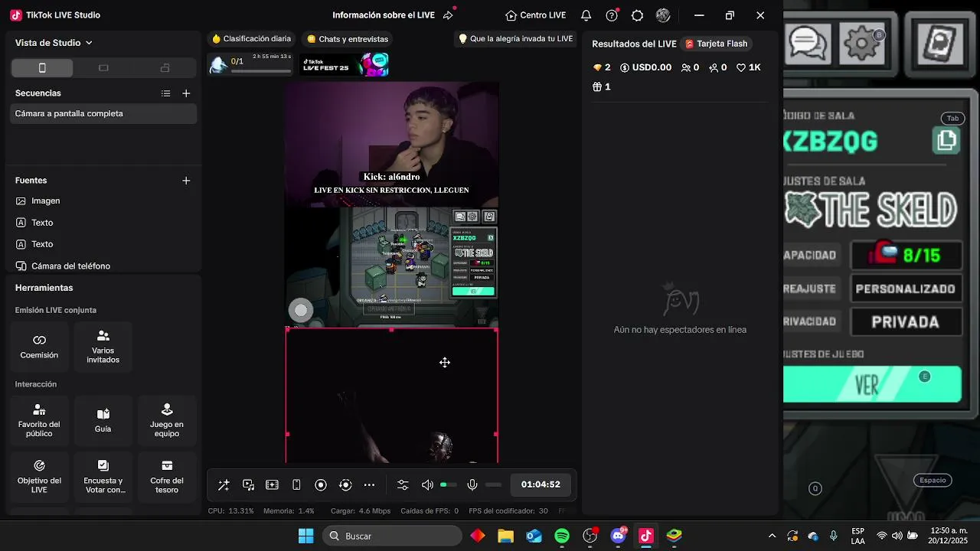The width and height of the screenshot is (980, 551).
Task: Click the move handle in selected source
Action: 445,363
